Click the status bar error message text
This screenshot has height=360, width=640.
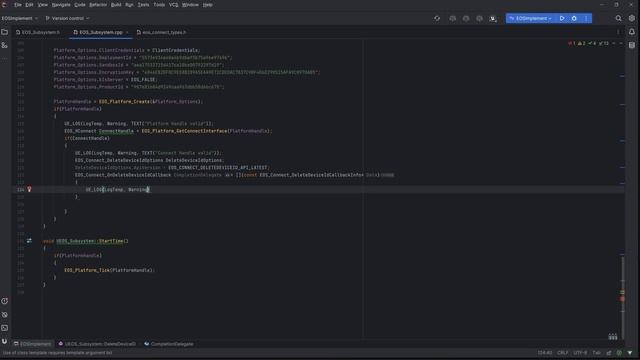(x=57, y=353)
